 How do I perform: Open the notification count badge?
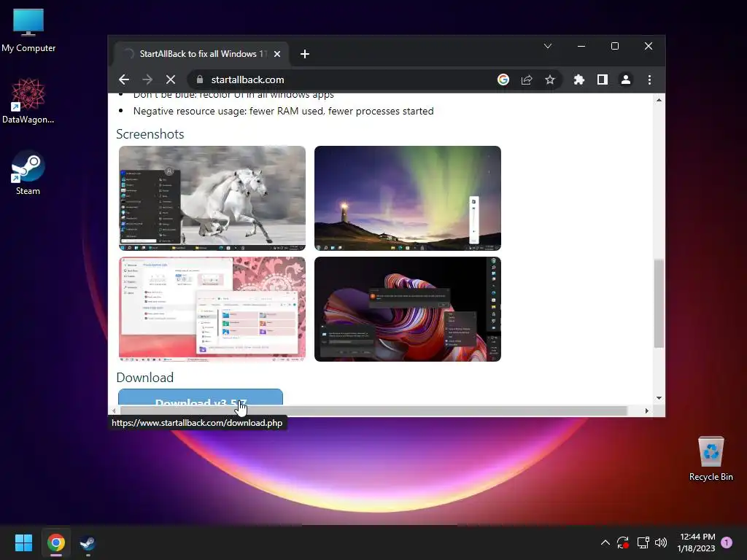727,542
